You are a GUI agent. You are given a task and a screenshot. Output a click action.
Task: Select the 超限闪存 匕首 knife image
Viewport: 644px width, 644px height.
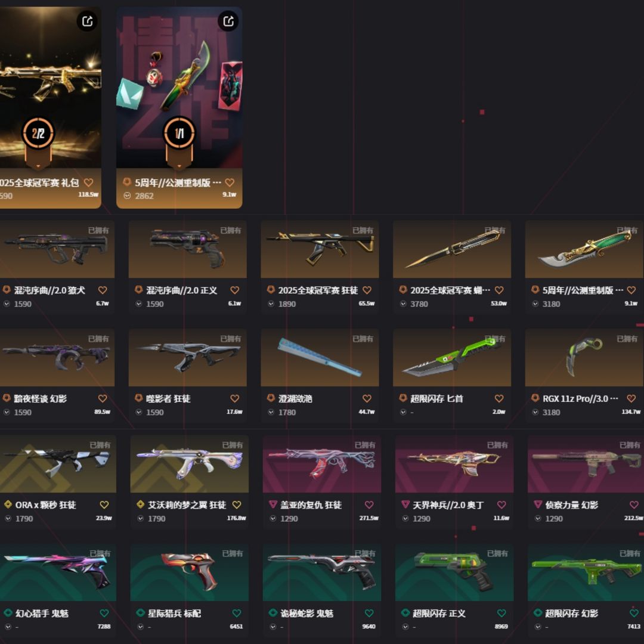point(452,357)
